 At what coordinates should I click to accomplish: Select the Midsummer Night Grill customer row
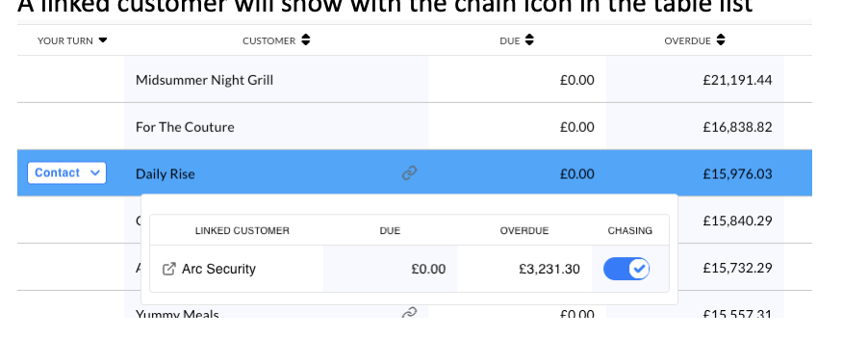pyautogui.click(x=415, y=79)
